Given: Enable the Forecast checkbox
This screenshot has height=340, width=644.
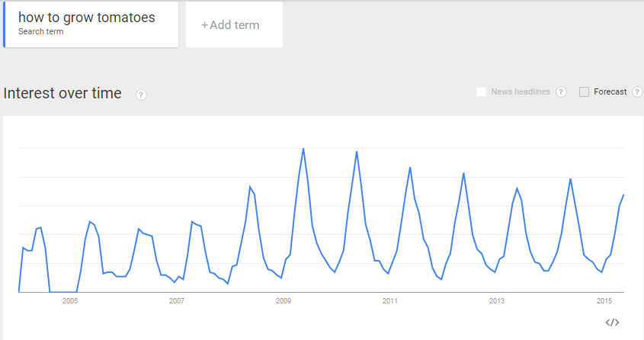Looking at the screenshot, I should click(x=584, y=92).
